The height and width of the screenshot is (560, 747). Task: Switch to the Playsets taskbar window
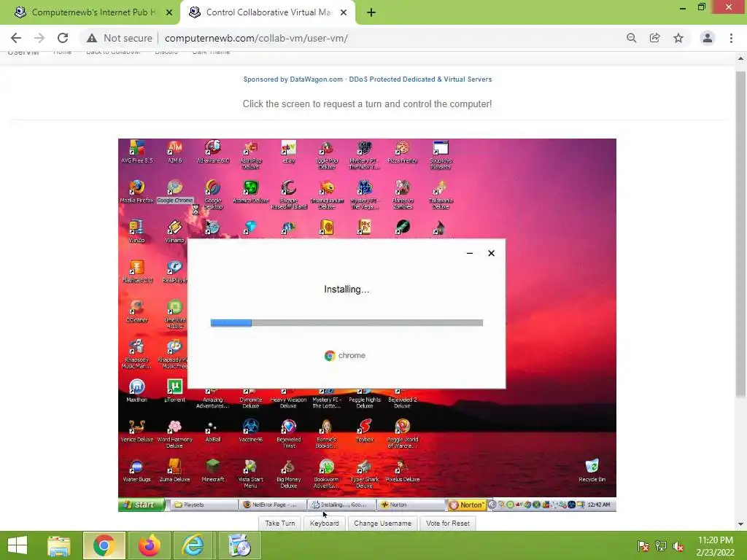pos(204,505)
